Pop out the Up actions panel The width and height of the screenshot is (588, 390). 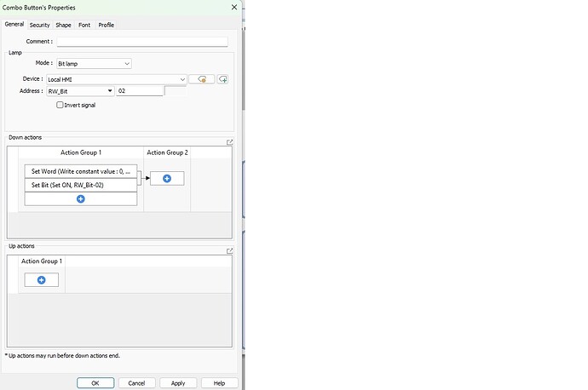coord(229,250)
